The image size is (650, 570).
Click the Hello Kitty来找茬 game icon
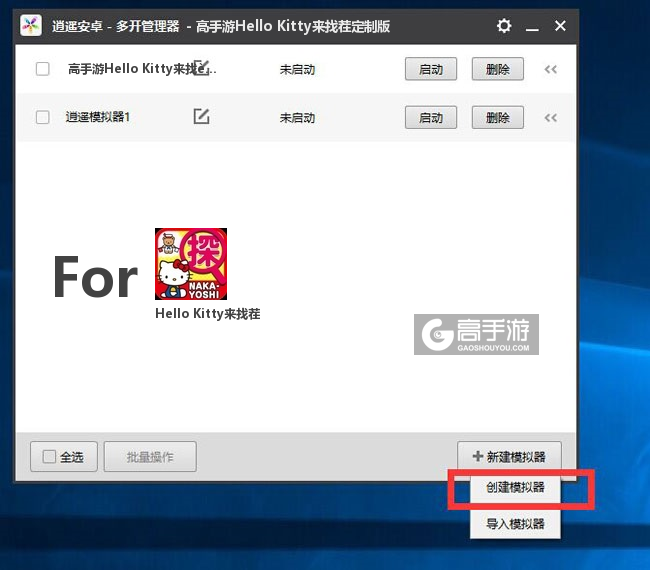[x=191, y=264]
